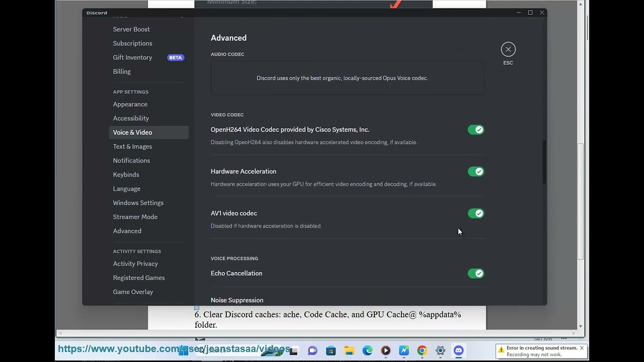Click the "AUDIO CODEC" section header

click(227, 54)
